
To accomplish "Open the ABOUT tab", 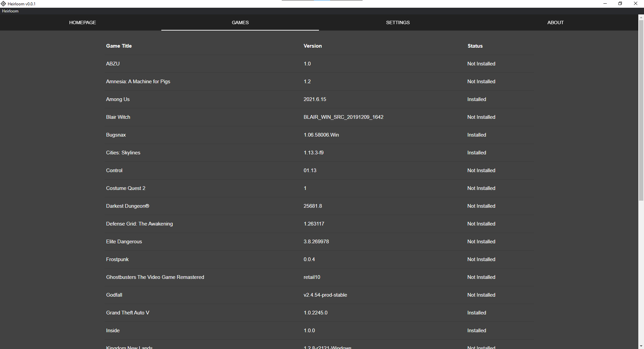I will point(555,22).
